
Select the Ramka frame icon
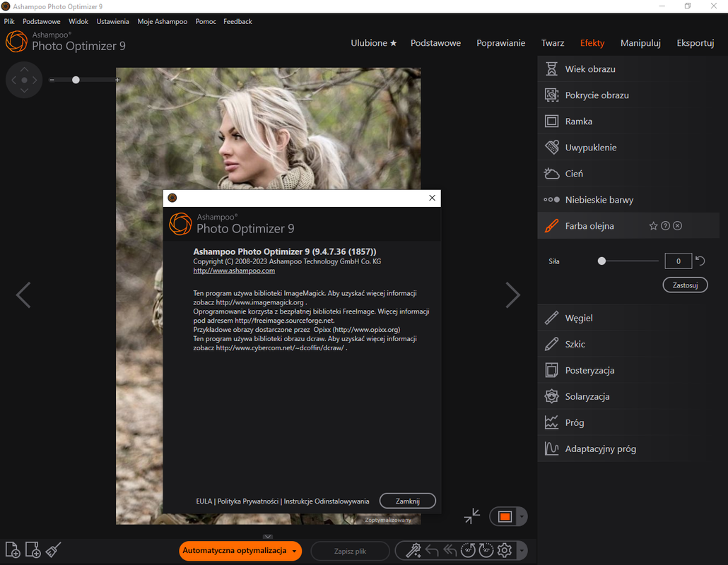click(551, 121)
